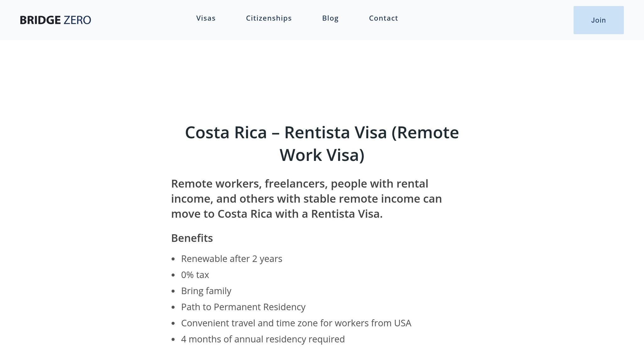Click the word ZERO in the logo
Image resolution: width=644 pixels, height=362 pixels.
(x=77, y=19)
